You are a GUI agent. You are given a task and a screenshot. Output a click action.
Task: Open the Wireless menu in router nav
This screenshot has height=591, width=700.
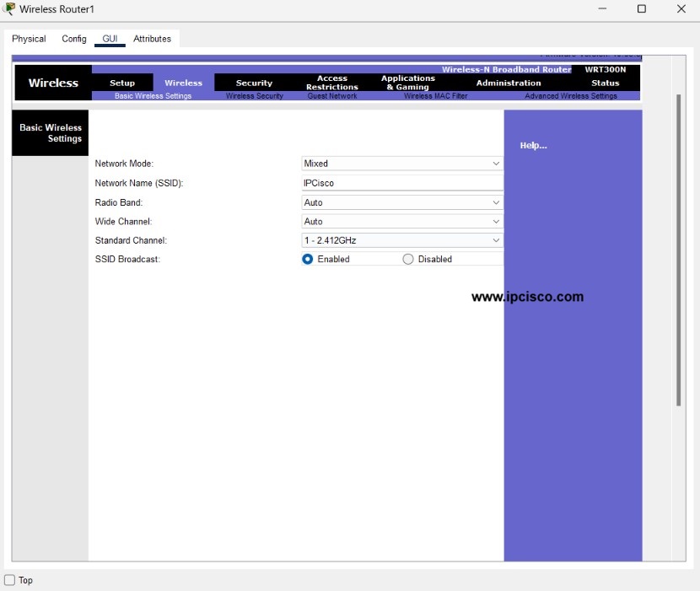click(x=184, y=83)
